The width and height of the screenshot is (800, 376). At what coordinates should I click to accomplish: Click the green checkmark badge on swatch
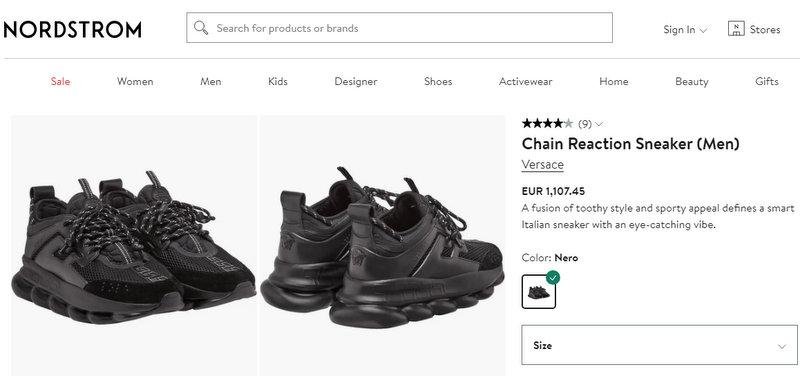(x=553, y=278)
